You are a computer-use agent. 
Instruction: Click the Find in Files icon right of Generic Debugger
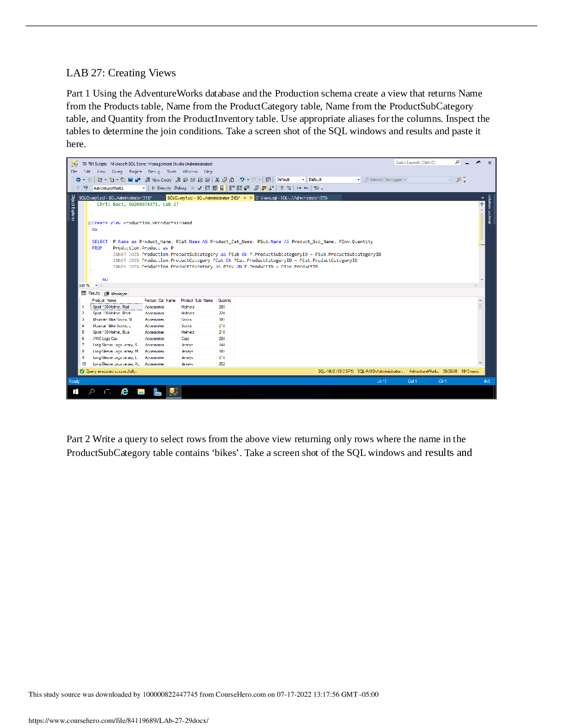coord(458,180)
